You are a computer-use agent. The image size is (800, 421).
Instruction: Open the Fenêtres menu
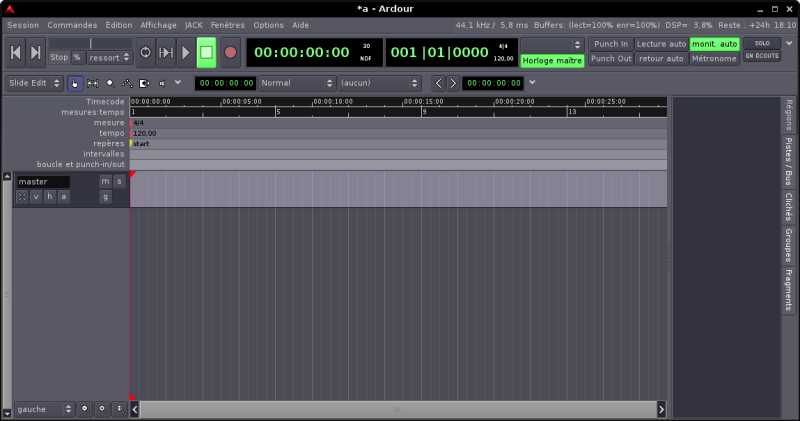tap(228, 25)
